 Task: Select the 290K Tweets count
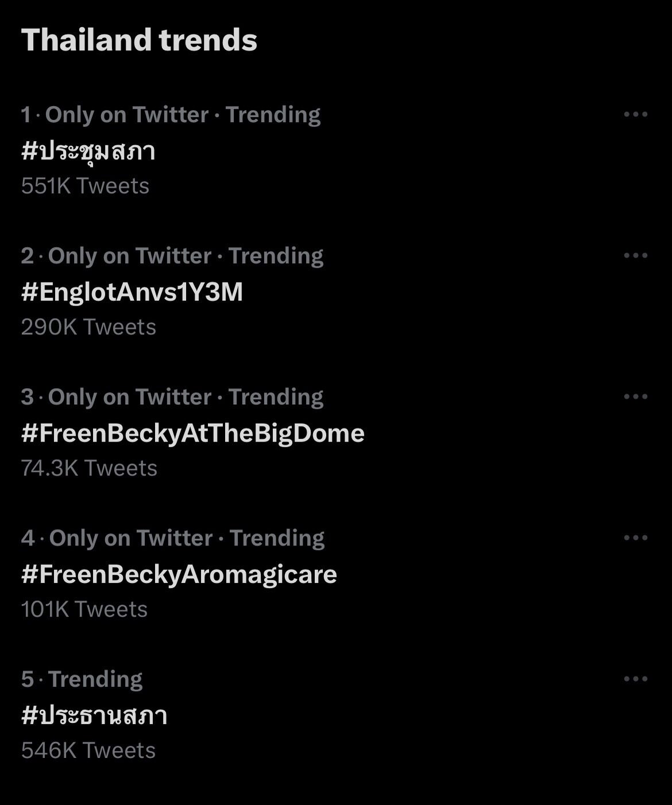pos(88,327)
